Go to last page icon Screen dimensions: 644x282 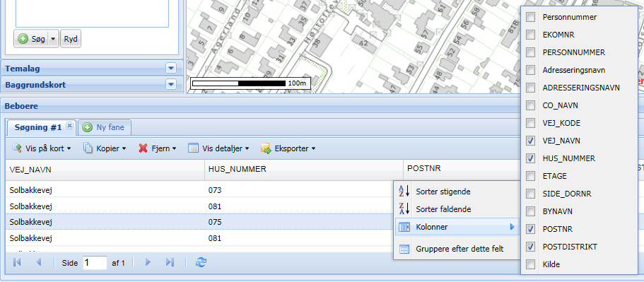point(170,262)
